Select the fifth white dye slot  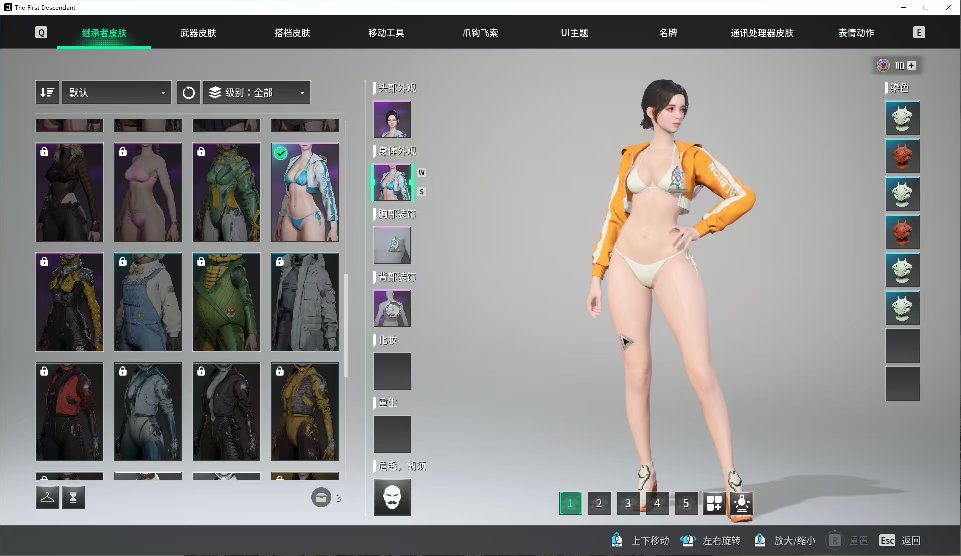[x=902, y=270]
